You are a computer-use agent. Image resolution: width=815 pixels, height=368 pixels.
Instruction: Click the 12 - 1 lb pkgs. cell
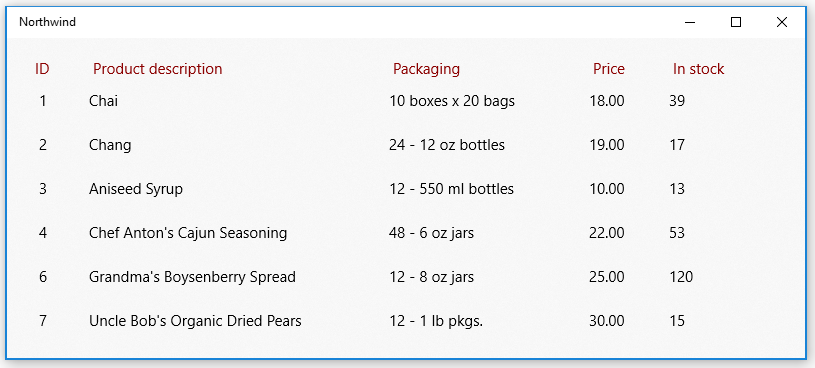click(x=436, y=321)
